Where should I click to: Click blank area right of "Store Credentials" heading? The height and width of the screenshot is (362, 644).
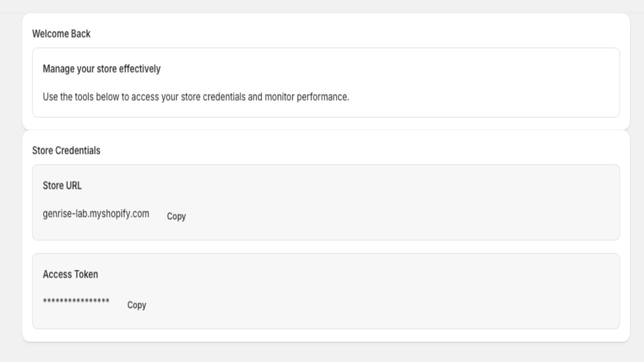coord(322,150)
